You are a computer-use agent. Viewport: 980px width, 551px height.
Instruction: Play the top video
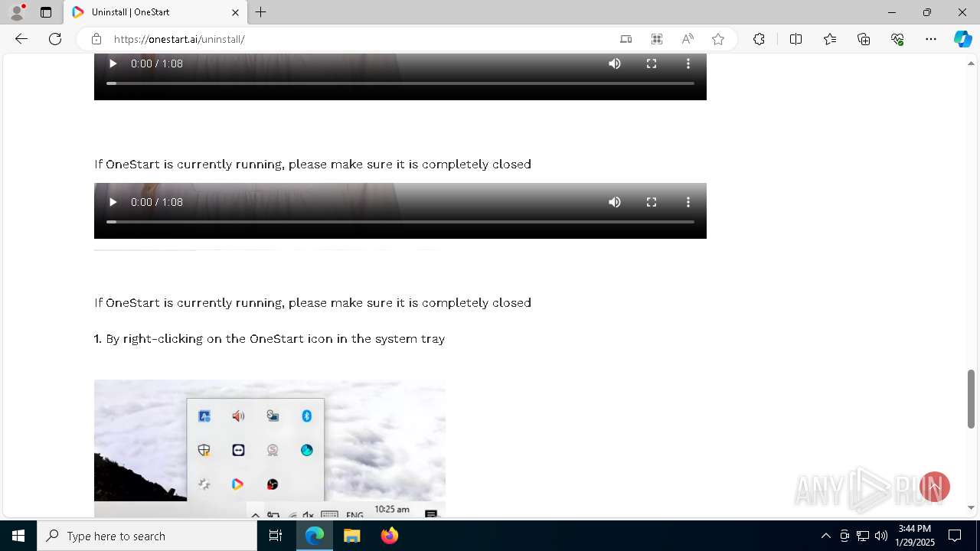[x=113, y=64]
